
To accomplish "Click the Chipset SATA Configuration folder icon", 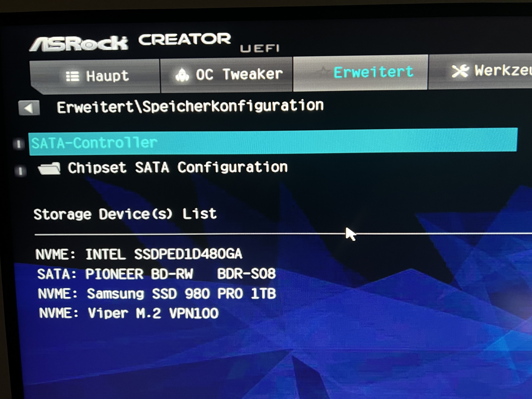I will click(x=49, y=168).
